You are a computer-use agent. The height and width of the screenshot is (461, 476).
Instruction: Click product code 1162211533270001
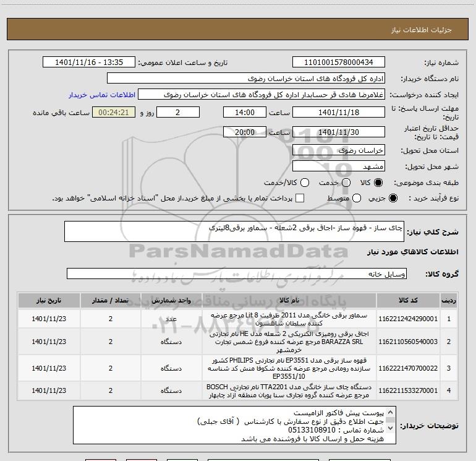pyautogui.click(x=408, y=390)
